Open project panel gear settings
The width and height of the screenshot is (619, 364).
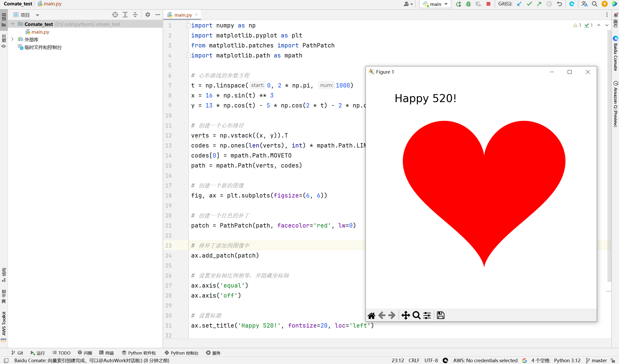click(x=148, y=15)
